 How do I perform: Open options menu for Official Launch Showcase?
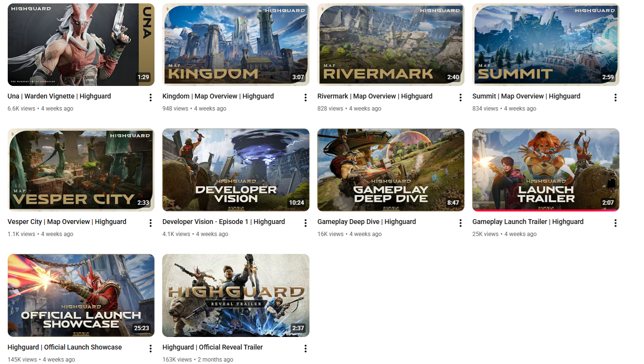point(150,348)
